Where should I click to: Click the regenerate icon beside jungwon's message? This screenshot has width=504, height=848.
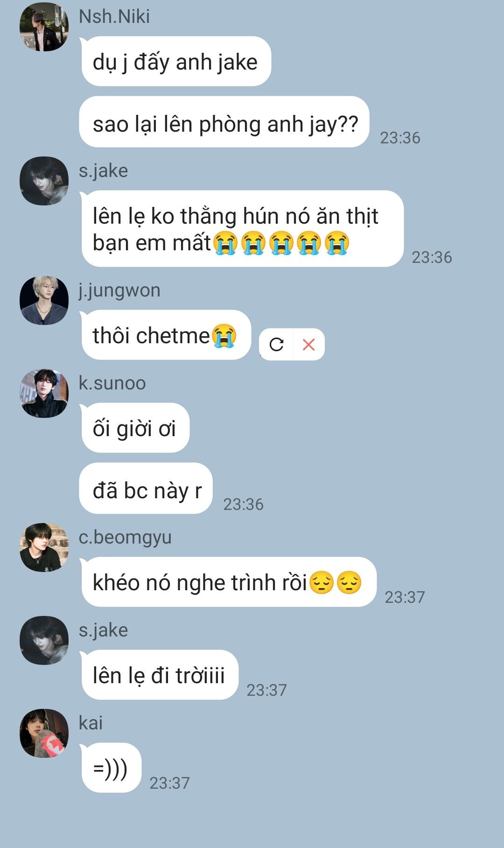pos(276,345)
